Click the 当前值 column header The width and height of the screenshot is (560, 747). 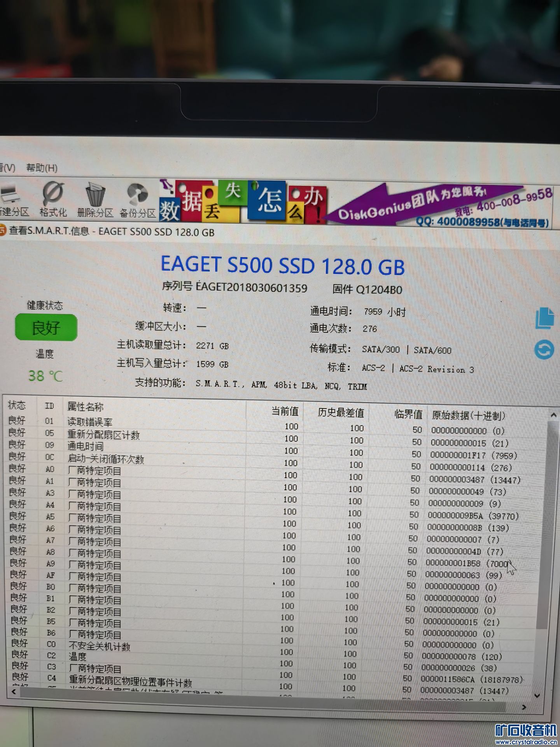coord(285,411)
